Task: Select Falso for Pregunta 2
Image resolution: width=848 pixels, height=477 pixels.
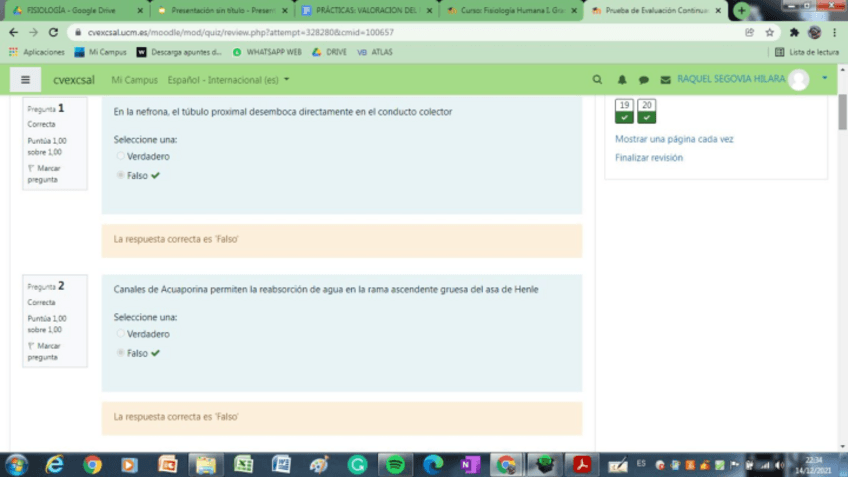Action: [x=120, y=353]
